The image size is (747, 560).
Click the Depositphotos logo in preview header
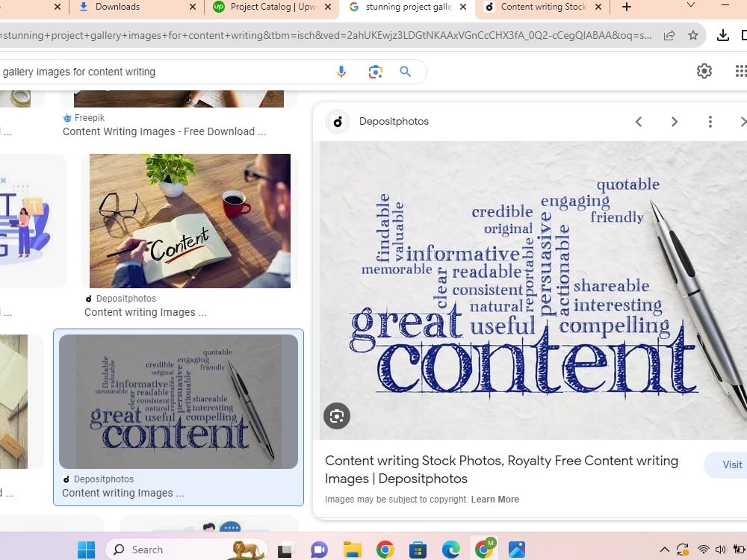pyautogui.click(x=338, y=122)
